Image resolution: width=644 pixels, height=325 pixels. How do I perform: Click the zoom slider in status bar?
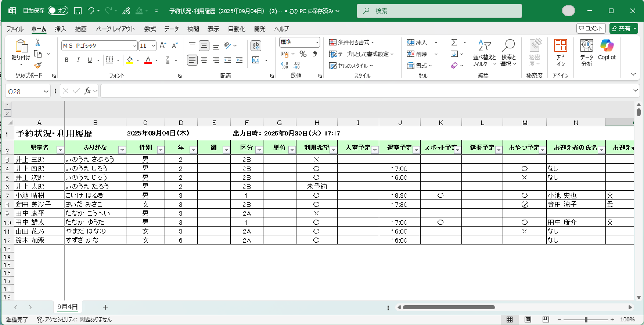click(x=586, y=320)
